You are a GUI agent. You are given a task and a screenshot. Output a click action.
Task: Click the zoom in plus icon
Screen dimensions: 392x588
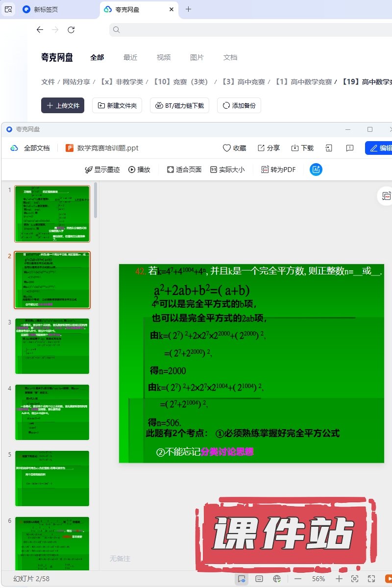click(339, 579)
